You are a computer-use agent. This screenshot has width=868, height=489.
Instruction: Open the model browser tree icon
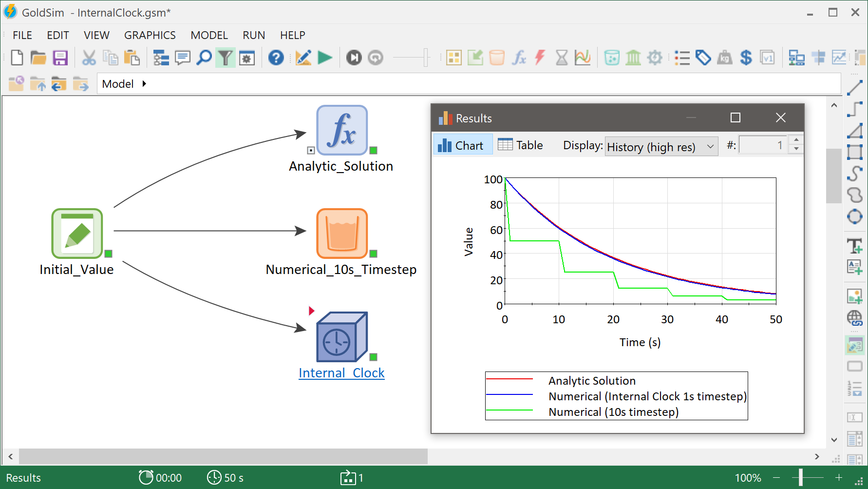161,58
